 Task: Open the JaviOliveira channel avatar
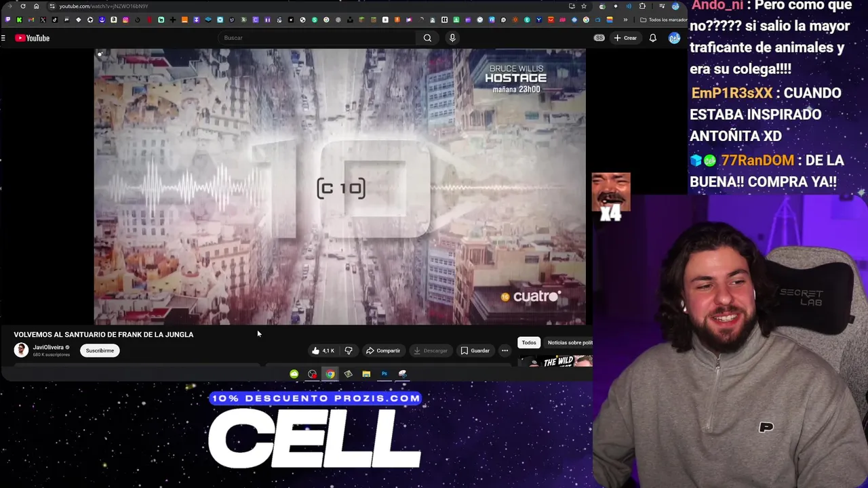pyautogui.click(x=21, y=350)
